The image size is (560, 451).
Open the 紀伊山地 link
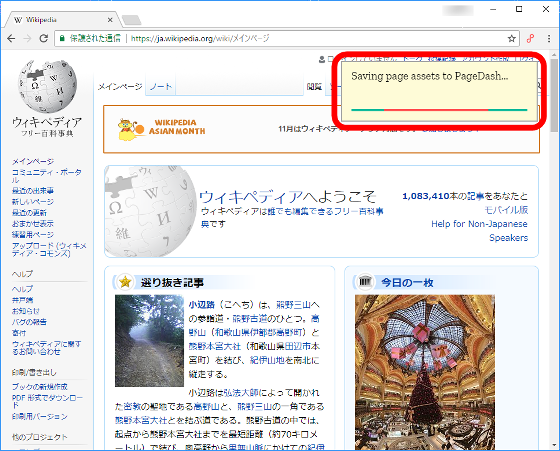(267, 360)
